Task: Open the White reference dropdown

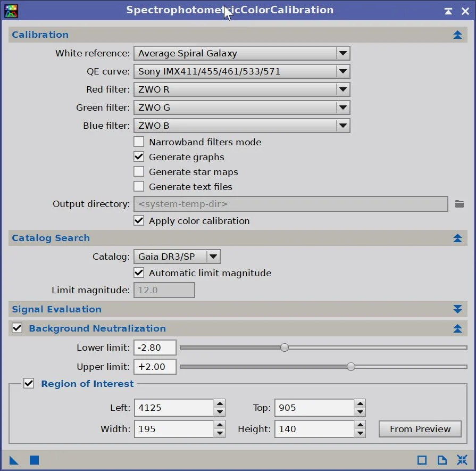Action: (x=242, y=53)
